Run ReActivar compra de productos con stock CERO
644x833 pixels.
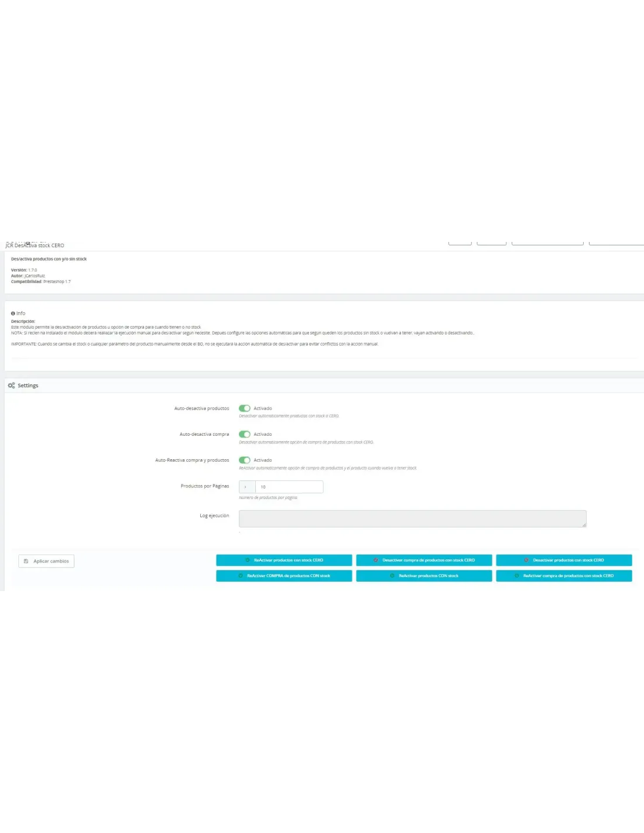click(564, 576)
